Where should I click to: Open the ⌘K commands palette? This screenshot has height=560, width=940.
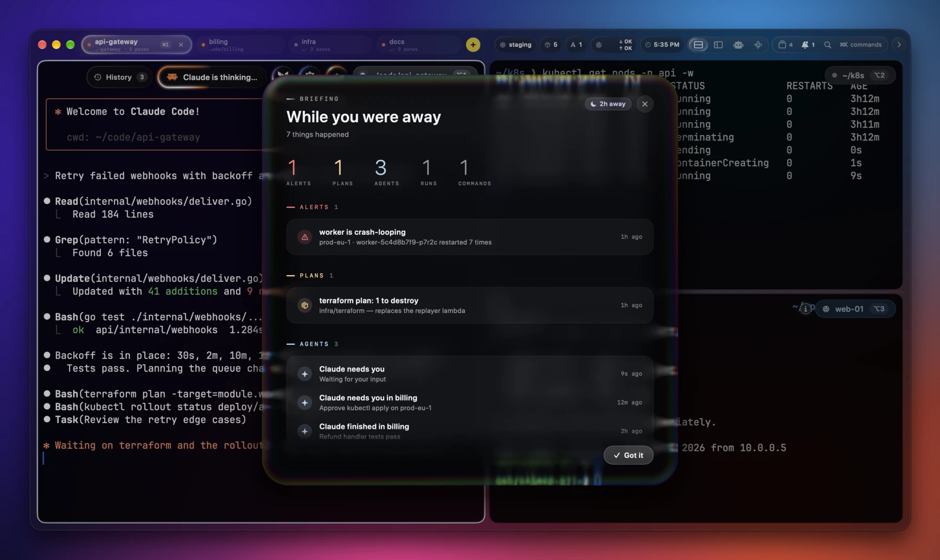point(860,45)
